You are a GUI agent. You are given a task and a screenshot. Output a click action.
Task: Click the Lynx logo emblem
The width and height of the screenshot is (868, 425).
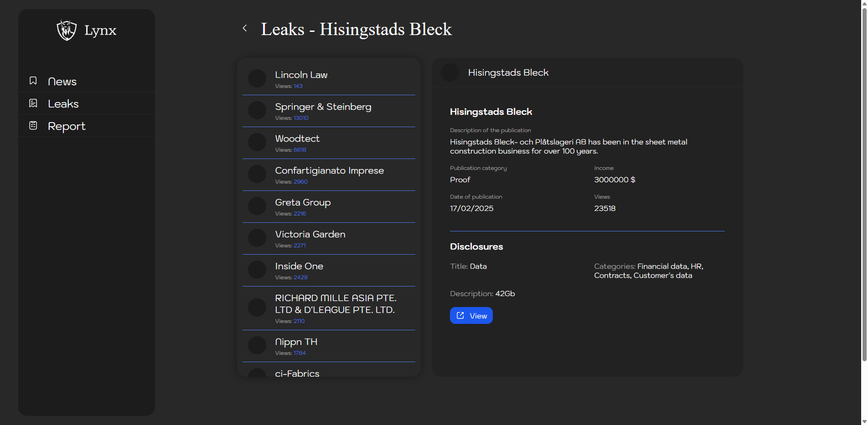point(67,31)
